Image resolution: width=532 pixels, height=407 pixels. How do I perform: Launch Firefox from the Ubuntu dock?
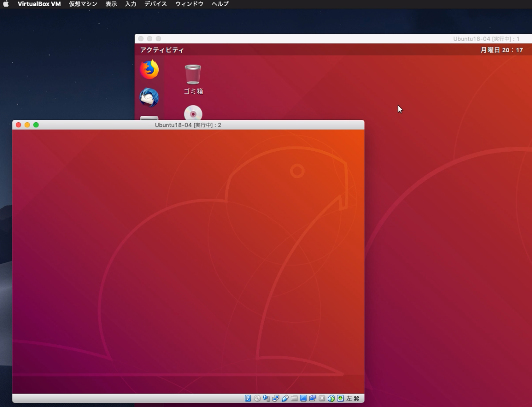pyautogui.click(x=149, y=69)
